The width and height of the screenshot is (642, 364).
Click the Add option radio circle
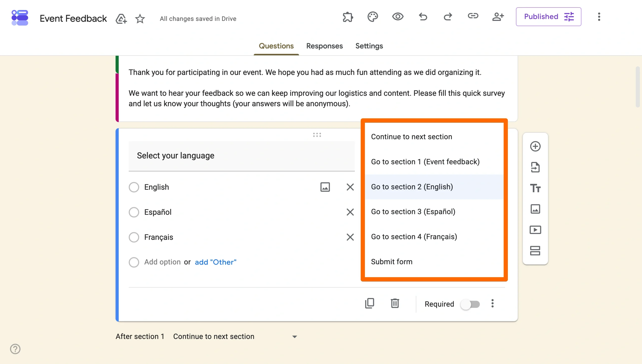coord(134,262)
